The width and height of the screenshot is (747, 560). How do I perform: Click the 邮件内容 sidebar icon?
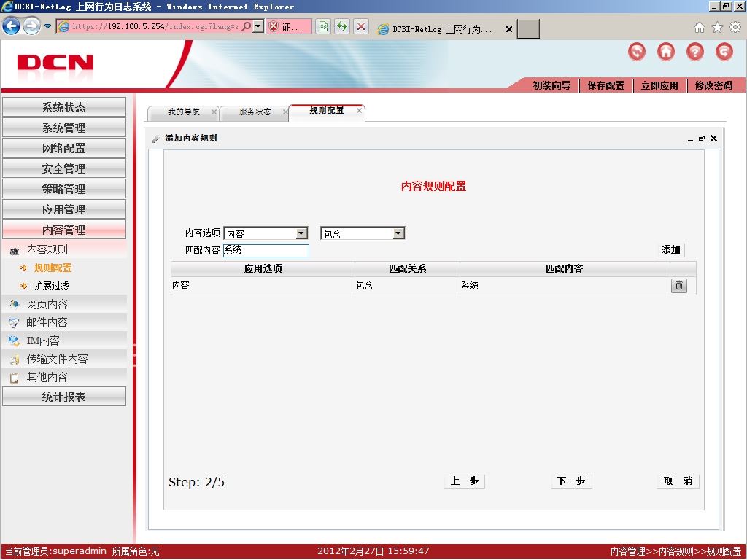pyautogui.click(x=14, y=323)
